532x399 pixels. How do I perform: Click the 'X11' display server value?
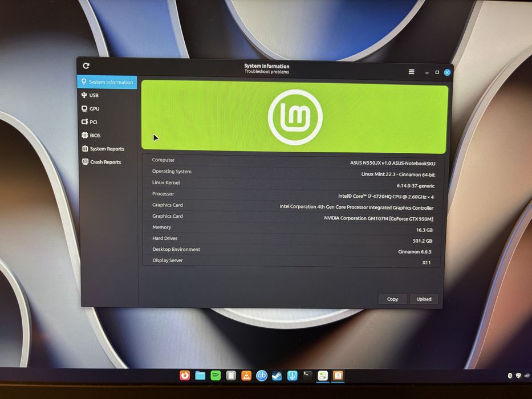point(426,263)
